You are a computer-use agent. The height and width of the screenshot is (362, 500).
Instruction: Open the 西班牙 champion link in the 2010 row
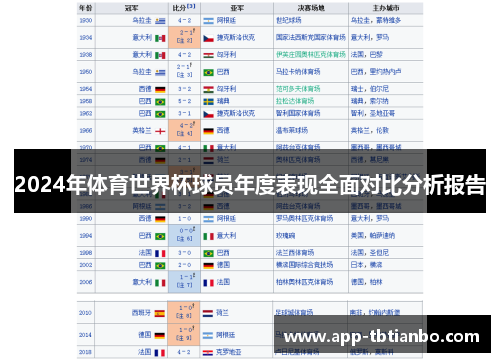pyautogui.click(x=141, y=313)
